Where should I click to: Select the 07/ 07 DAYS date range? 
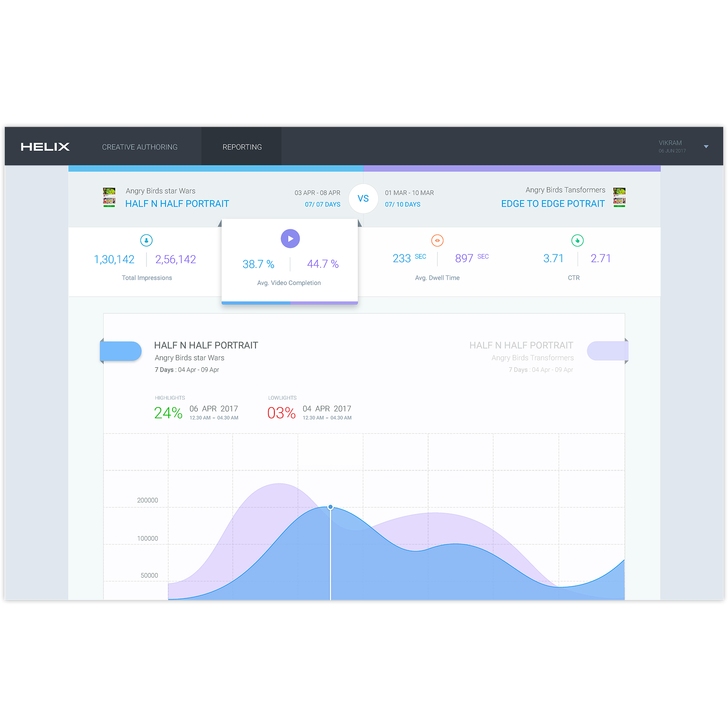(323, 204)
